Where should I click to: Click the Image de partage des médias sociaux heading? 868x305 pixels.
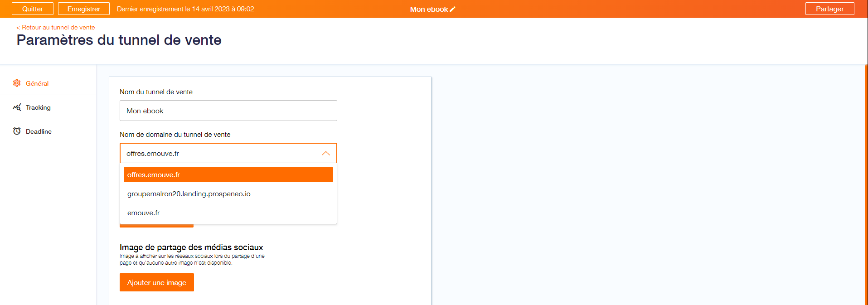tap(191, 247)
